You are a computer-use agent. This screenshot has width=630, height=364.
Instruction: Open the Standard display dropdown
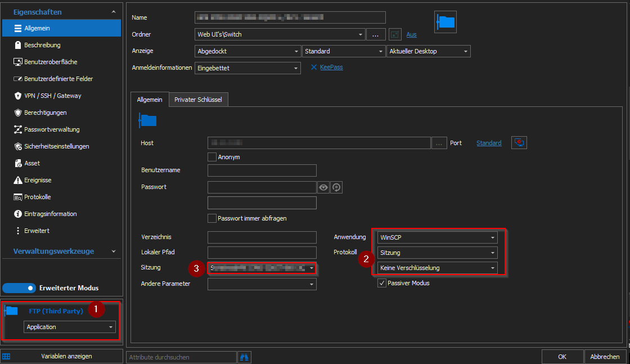click(x=344, y=51)
